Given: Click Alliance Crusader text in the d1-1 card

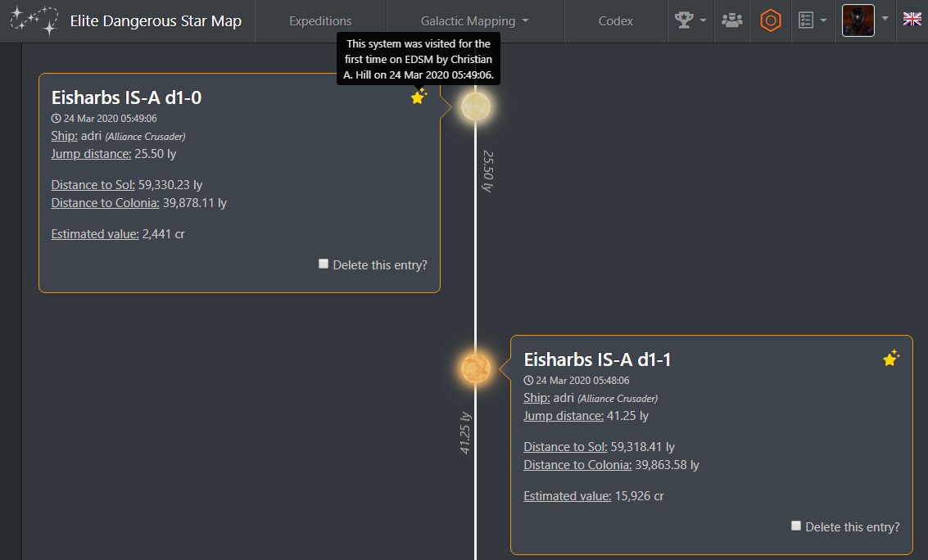Looking at the screenshot, I should tap(618, 399).
